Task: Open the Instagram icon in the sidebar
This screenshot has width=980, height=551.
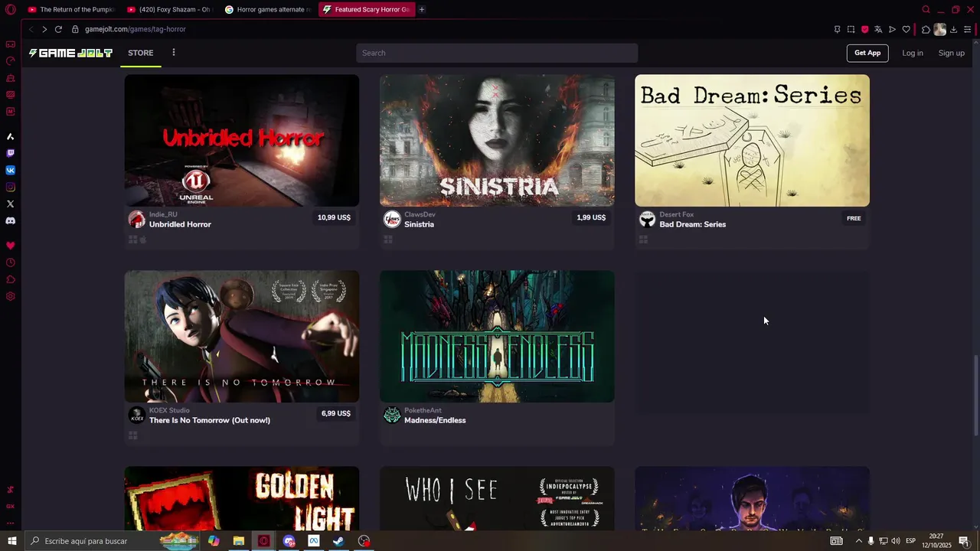Action: tap(10, 187)
